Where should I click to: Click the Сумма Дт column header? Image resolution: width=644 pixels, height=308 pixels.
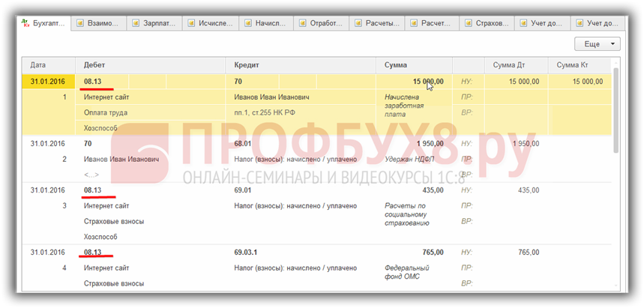(515, 65)
